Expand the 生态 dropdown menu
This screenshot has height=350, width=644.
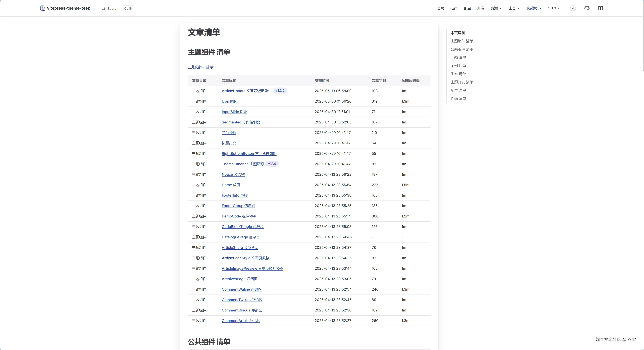click(x=514, y=8)
